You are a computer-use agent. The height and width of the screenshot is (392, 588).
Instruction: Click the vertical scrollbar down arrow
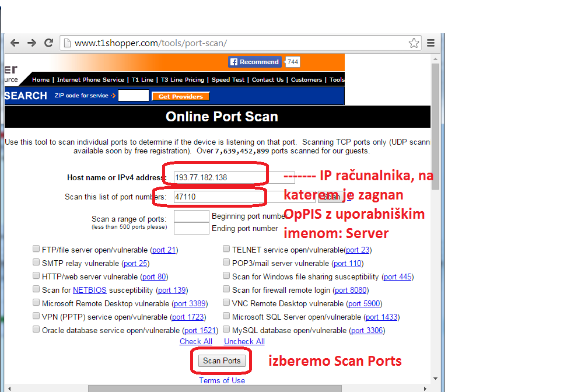[435, 379]
